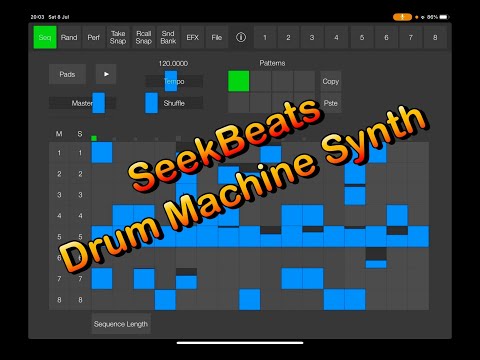Adjust the Tempo slider
Screen dimensions: 480x360
[174, 81]
